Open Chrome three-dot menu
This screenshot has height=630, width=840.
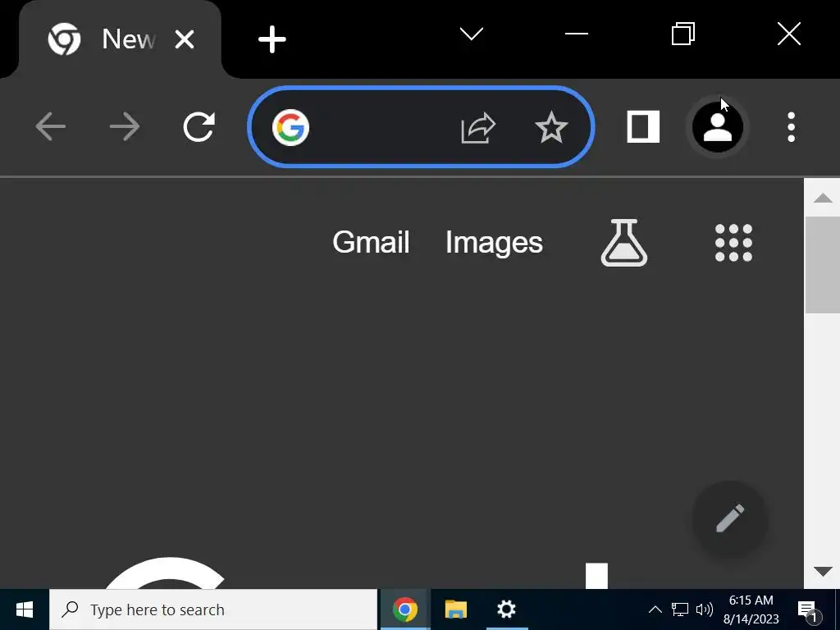tap(792, 127)
